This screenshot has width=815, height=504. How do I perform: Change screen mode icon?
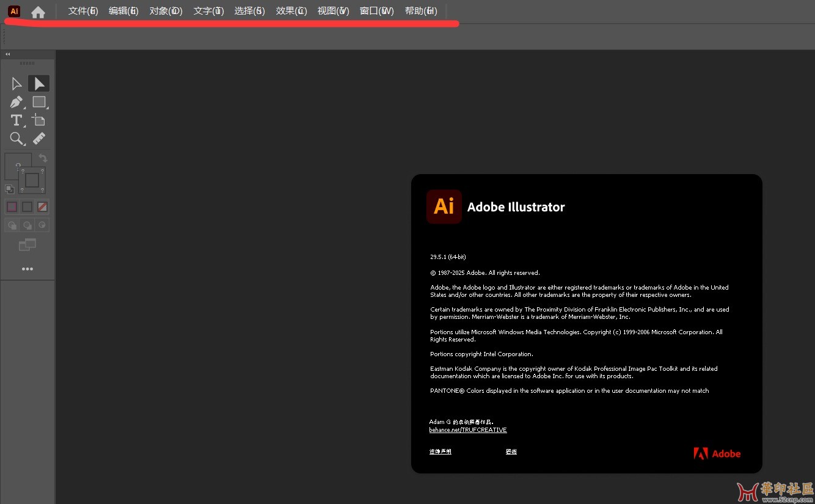(x=27, y=245)
